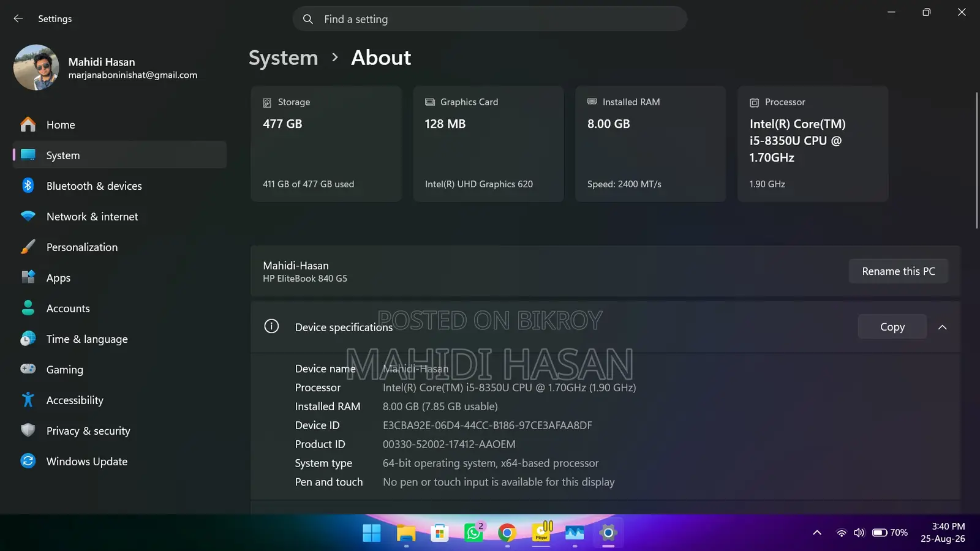This screenshot has width=980, height=551.
Task: Click the Windows Update arrows icon
Action: 28,461
